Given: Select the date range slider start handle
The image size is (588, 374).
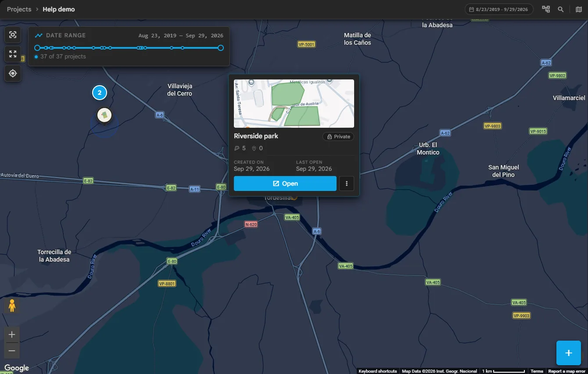Looking at the screenshot, I should click(x=37, y=48).
